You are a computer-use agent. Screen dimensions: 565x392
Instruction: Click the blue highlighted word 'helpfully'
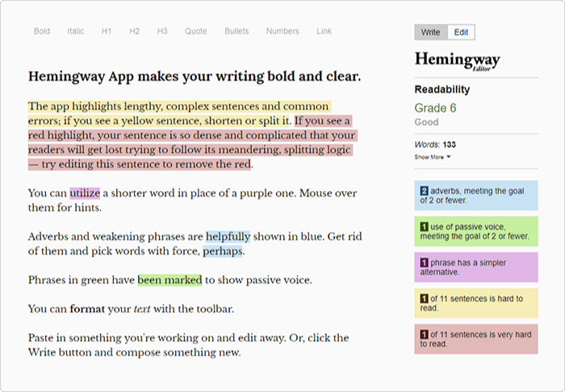[x=228, y=237]
